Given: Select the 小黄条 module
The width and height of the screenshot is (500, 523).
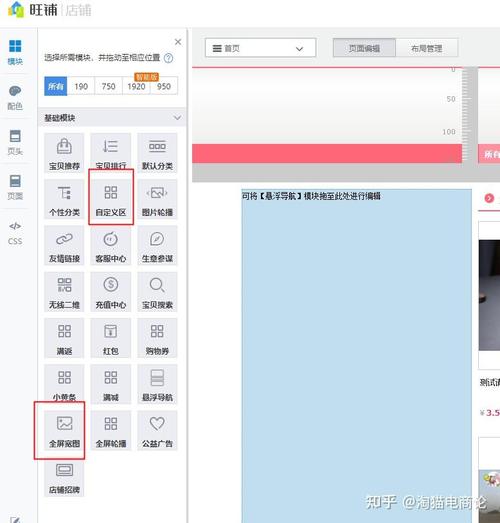Looking at the screenshot, I should point(64,384).
